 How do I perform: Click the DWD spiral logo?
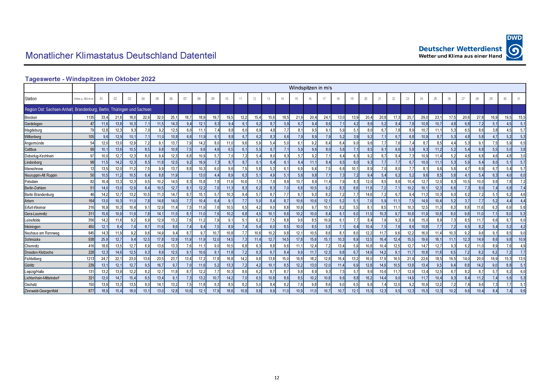click(x=514, y=48)
